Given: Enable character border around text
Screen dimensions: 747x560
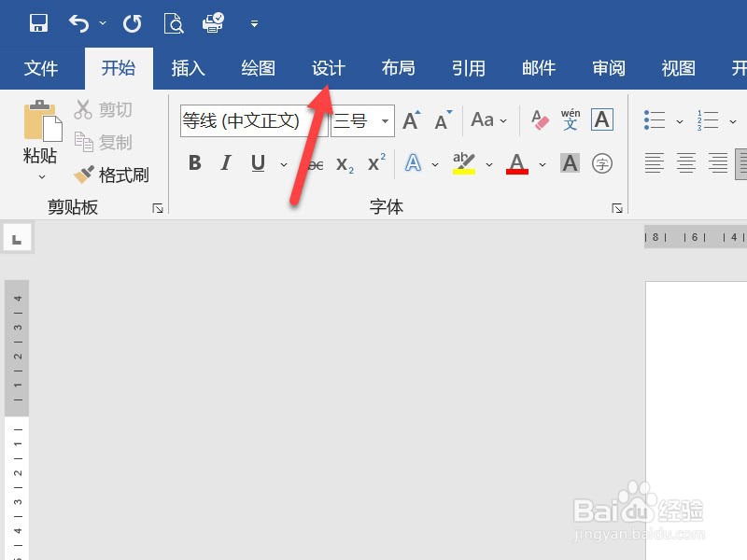Looking at the screenshot, I should click(x=602, y=119).
